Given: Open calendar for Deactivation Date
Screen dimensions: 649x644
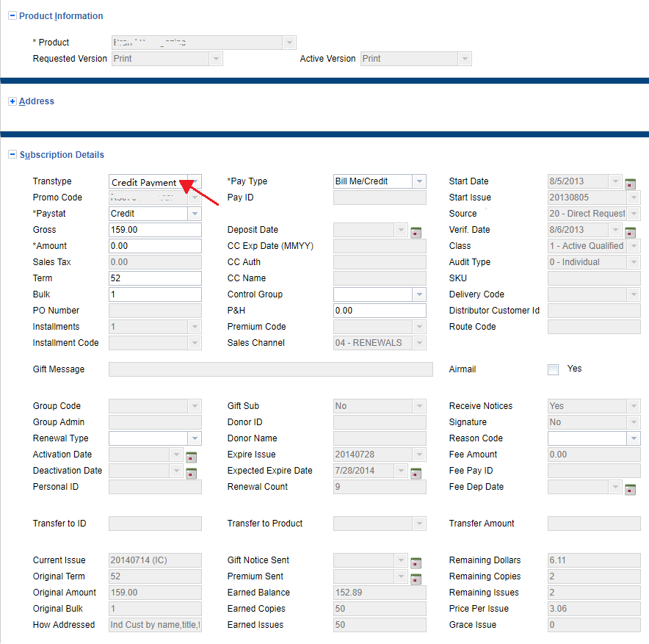Looking at the screenshot, I should click(191, 473).
